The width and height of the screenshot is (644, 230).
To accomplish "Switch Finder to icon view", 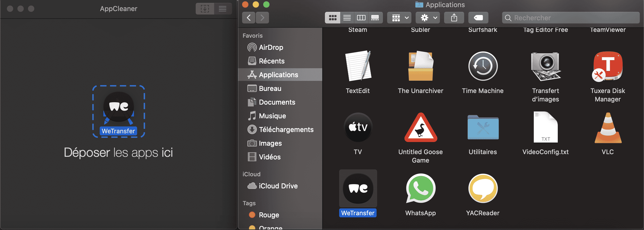I will click(333, 18).
